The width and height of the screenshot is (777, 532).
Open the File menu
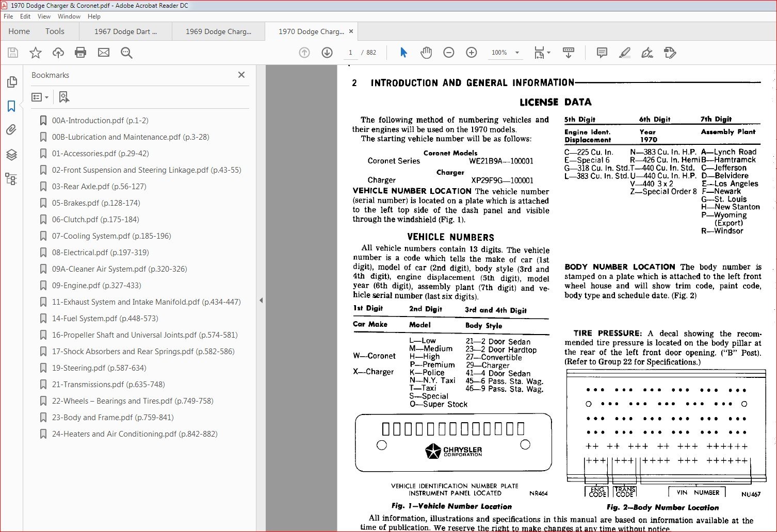[x=8, y=16]
